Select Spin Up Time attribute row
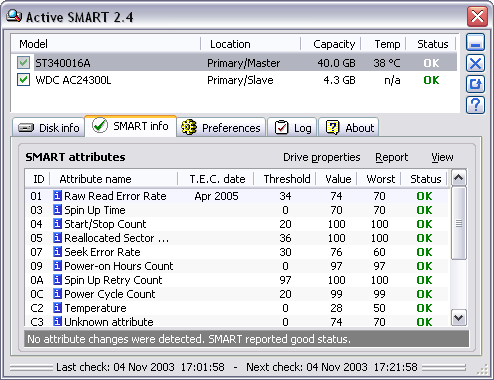This screenshot has height=380, width=494. tap(237, 210)
